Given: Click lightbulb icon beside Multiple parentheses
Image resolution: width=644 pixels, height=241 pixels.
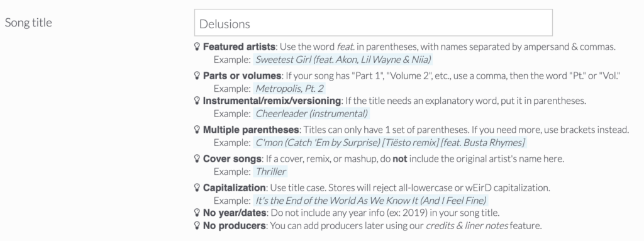Looking at the screenshot, I should tap(197, 130).
